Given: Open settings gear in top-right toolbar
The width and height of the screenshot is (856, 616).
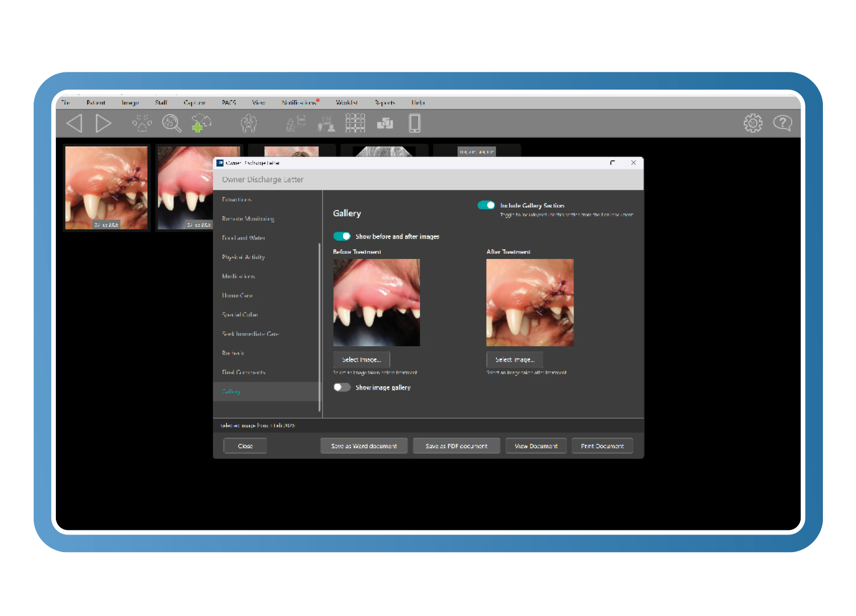Looking at the screenshot, I should [x=753, y=123].
